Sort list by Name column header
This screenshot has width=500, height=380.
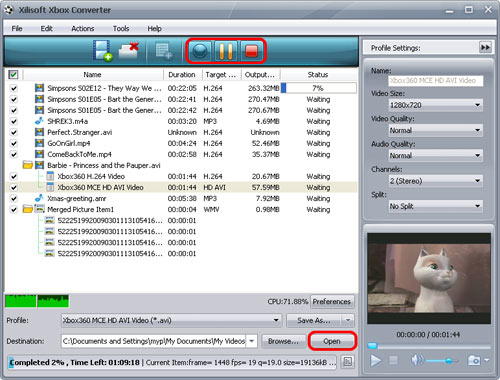tap(92, 75)
